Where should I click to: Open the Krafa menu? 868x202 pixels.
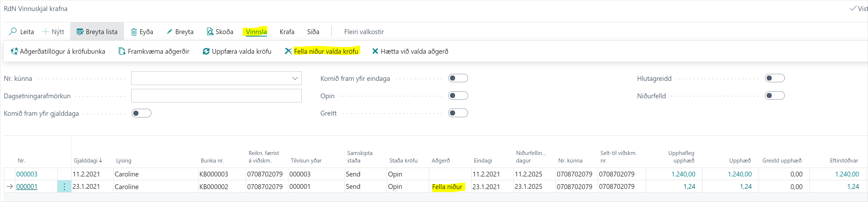coord(287,32)
